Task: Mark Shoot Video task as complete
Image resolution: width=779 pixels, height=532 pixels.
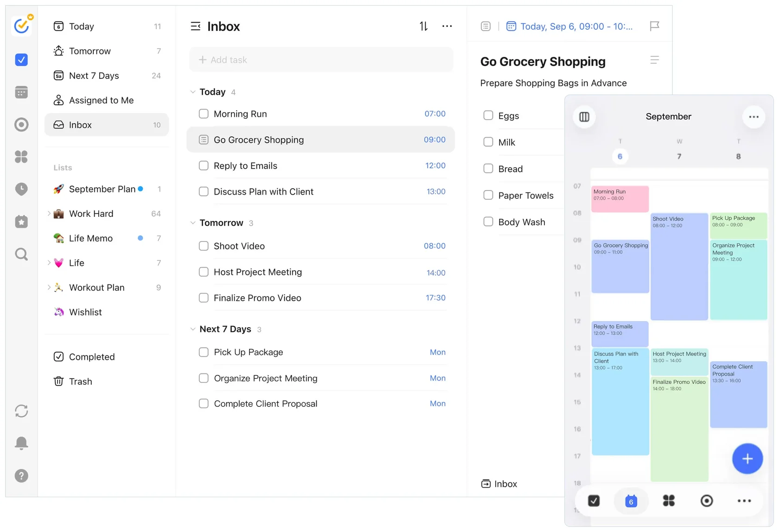Action: (204, 246)
